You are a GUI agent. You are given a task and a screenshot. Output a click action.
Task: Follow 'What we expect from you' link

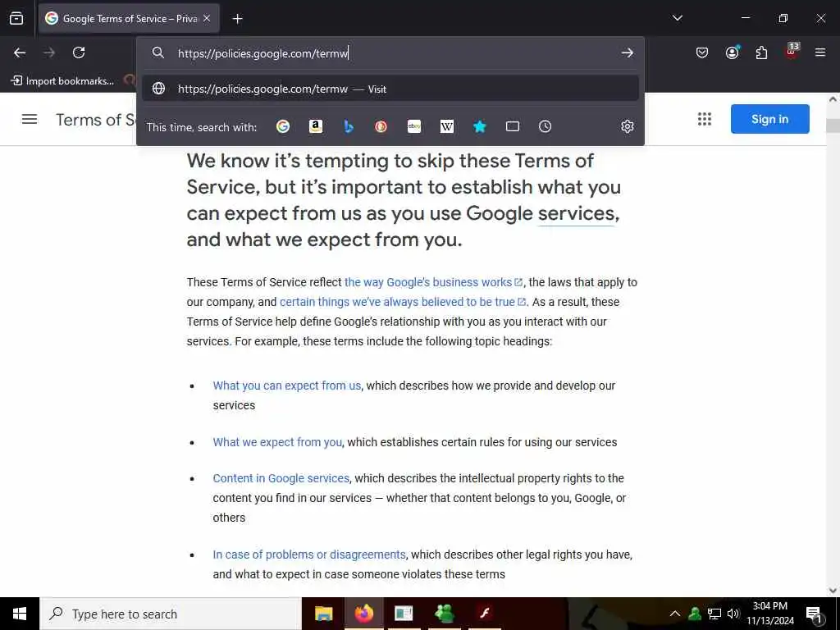(x=277, y=442)
